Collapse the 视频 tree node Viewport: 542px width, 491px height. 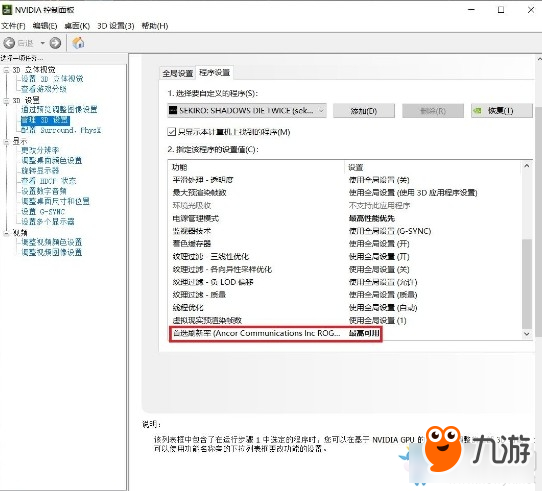coord(6,233)
